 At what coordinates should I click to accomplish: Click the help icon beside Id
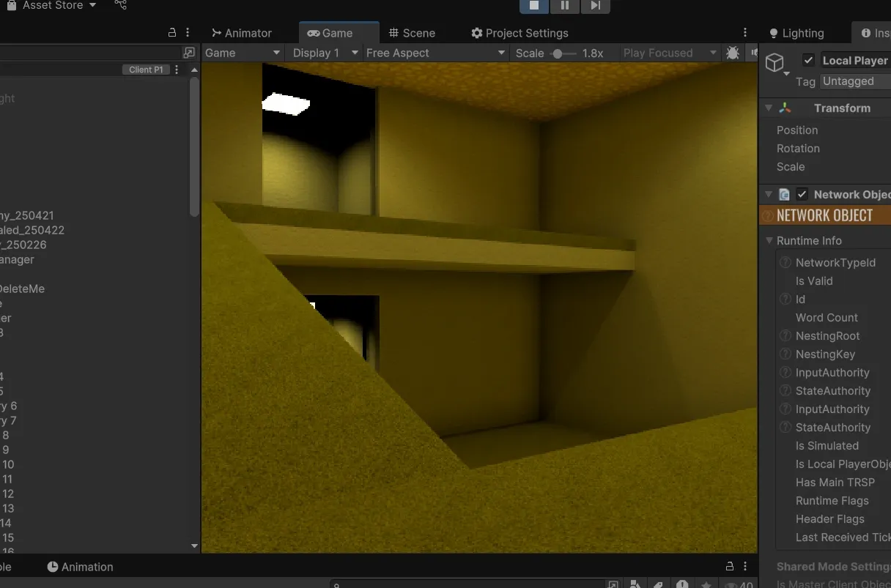(x=785, y=299)
